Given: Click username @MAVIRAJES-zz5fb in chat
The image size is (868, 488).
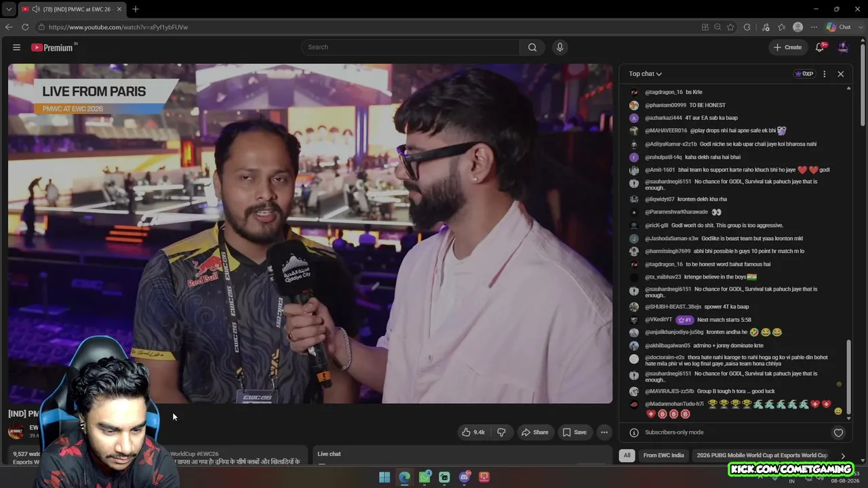Looking at the screenshot, I should tap(669, 391).
